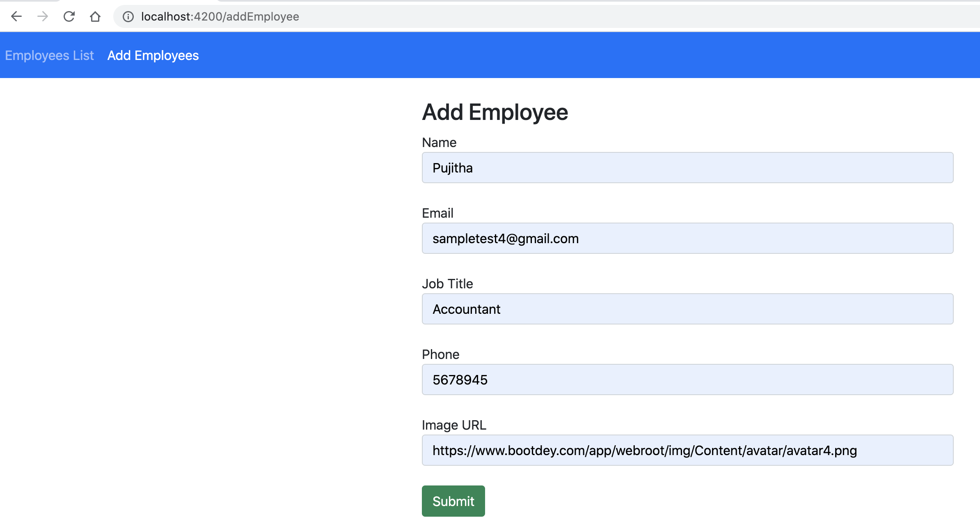Click the Email label above its input
This screenshot has width=980, height=529.
tap(437, 213)
